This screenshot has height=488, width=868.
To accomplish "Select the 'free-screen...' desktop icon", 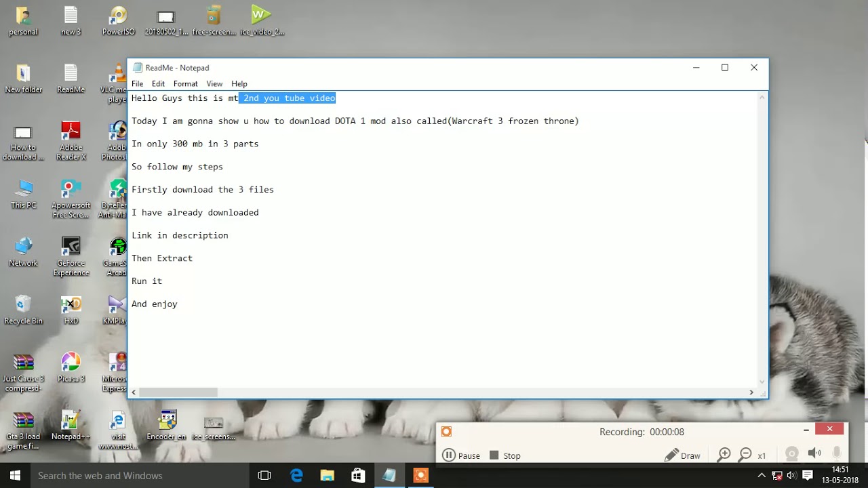I will 214,21.
